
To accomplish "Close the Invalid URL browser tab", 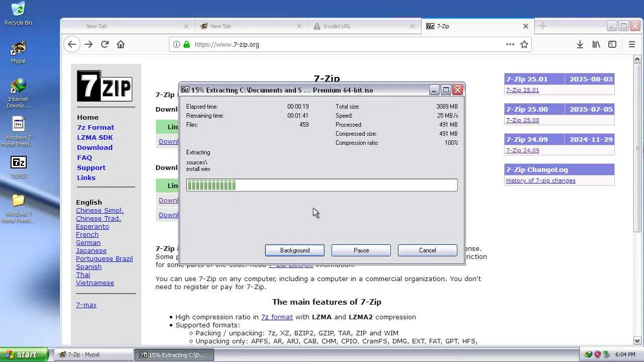I will pyautogui.click(x=413, y=26).
